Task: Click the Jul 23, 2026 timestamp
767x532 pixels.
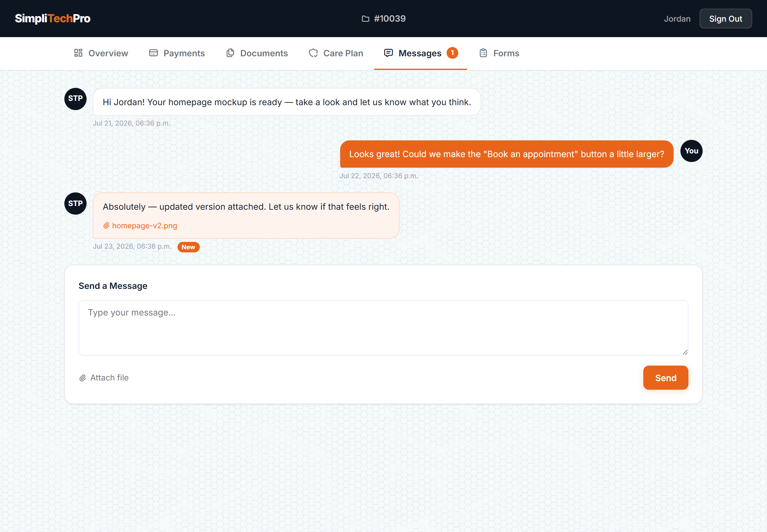Action: pos(132,246)
